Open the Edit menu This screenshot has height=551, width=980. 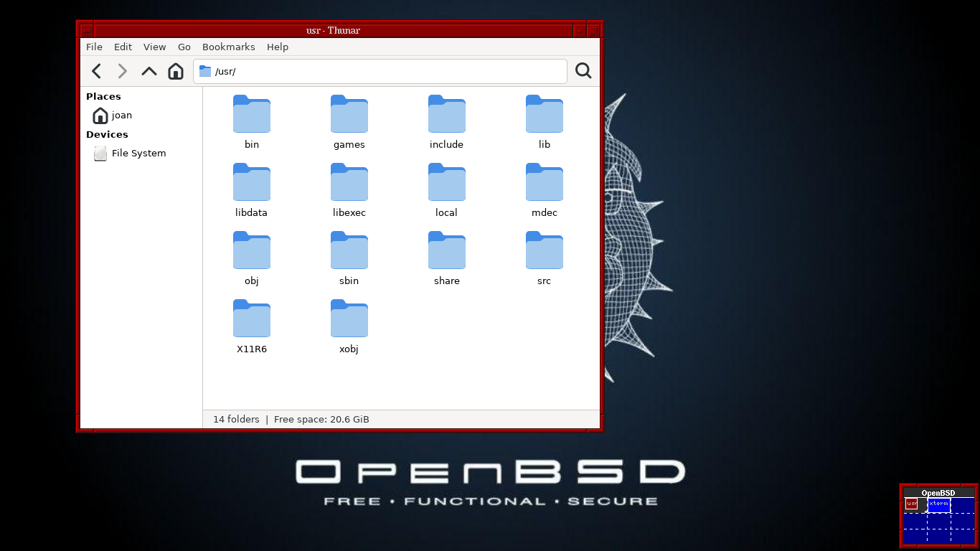pos(123,47)
